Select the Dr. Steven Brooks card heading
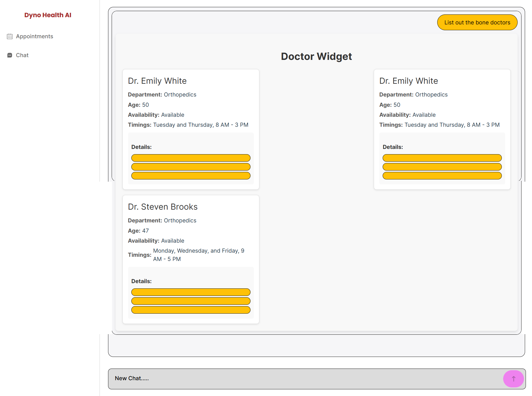This screenshot has width=532, height=396. 163,207
